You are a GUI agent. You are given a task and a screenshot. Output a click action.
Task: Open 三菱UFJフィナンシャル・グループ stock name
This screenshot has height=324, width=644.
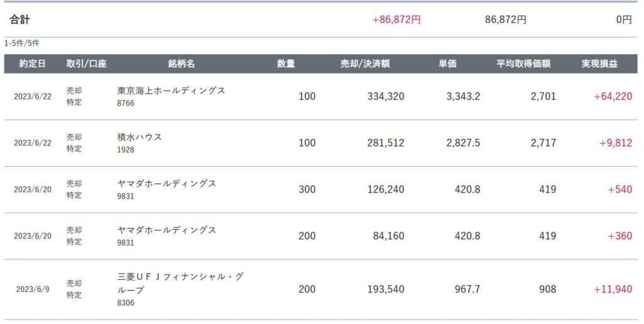(180, 283)
